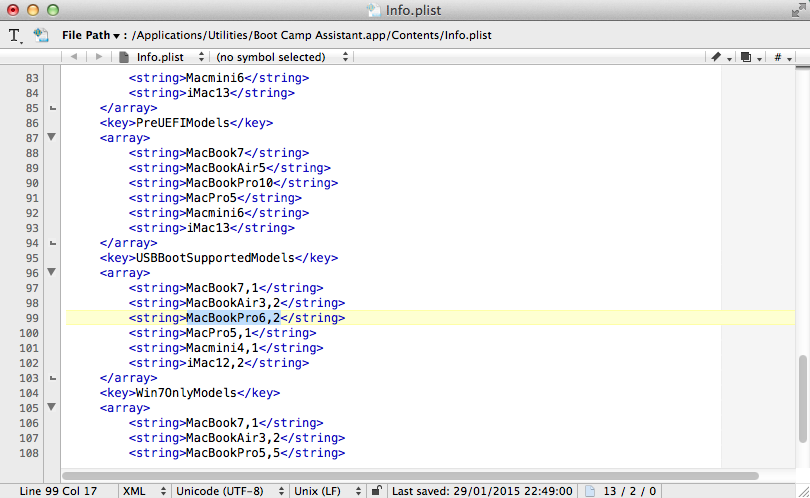Open the Info.plist document popup
Image resolution: width=810 pixels, height=498 pixels.
coord(170,57)
